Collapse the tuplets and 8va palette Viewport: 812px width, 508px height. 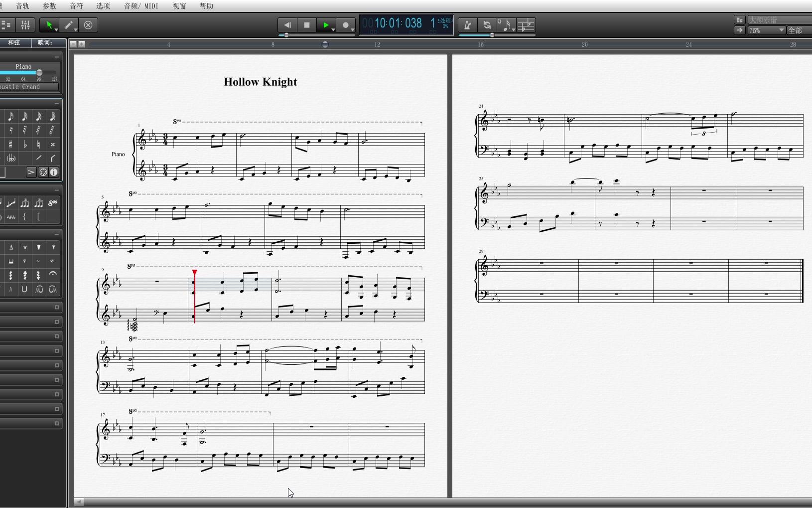coord(57,190)
